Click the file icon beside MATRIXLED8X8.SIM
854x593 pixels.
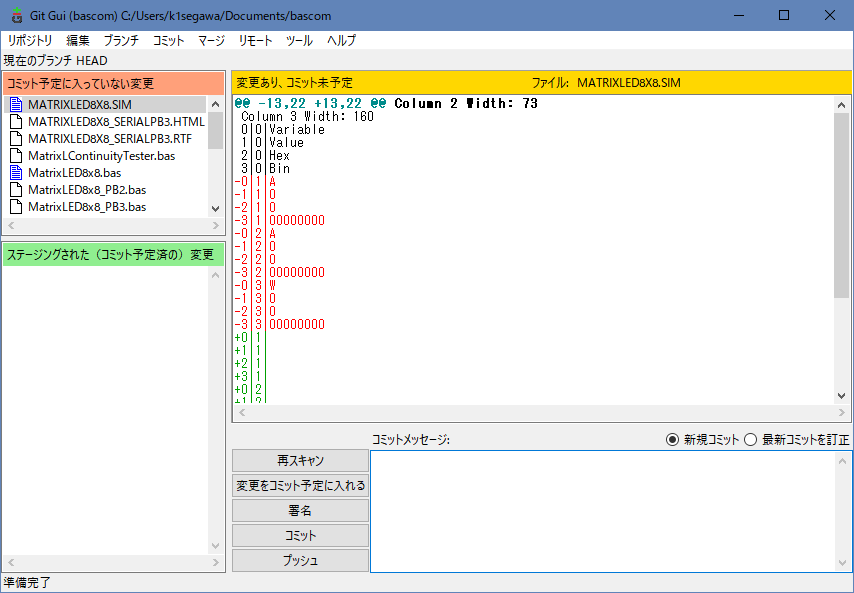coord(16,104)
